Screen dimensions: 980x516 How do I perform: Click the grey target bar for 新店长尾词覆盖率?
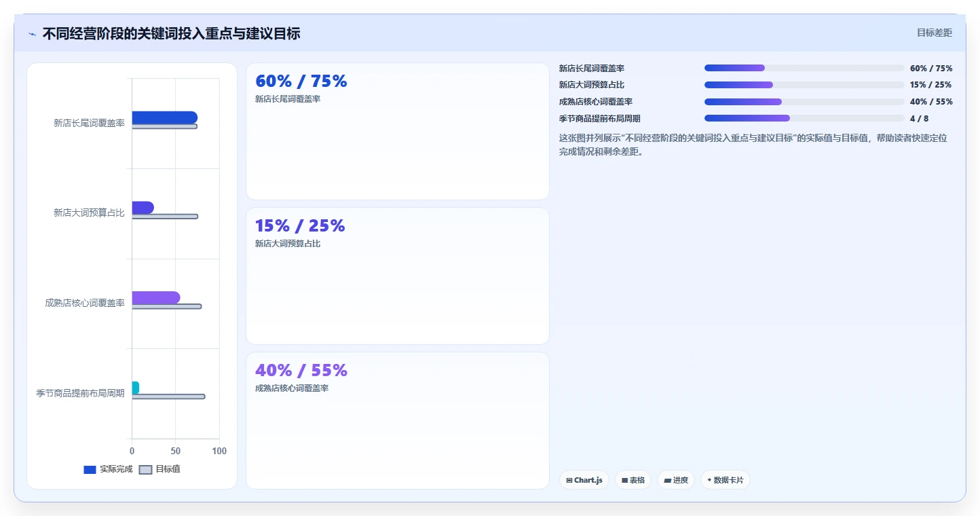click(164, 126)
